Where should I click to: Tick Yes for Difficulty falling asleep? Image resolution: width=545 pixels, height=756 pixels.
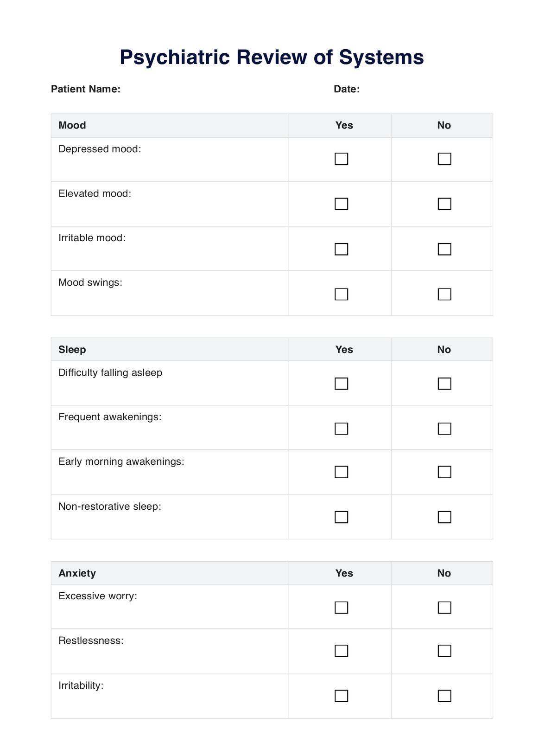click(x=341, y=384)
